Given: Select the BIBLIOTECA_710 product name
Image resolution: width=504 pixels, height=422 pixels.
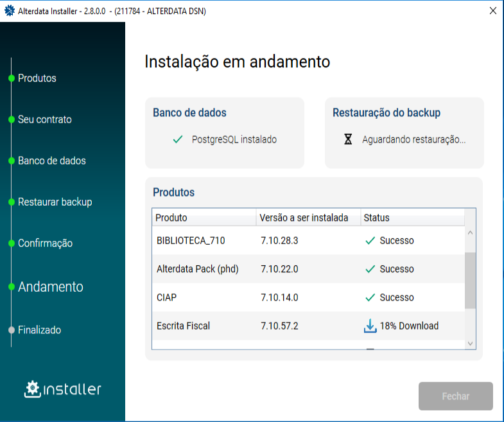Looking at the screenshot, I should [x=191, y=241].
